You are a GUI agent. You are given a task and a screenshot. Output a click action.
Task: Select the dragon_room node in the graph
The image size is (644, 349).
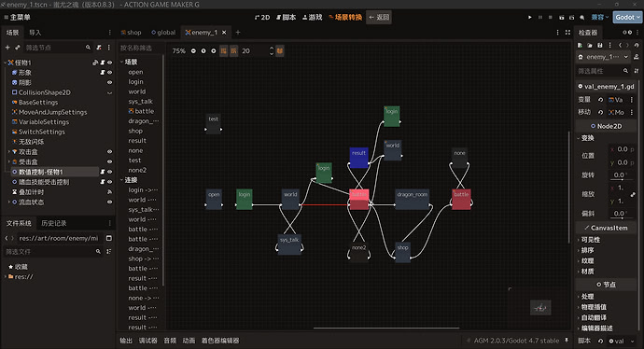(412, 200)
